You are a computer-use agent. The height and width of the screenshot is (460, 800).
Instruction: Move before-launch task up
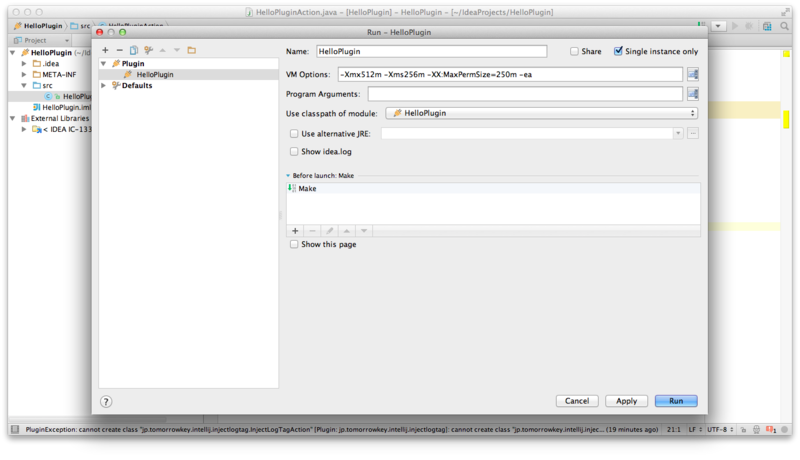pos(346,231)
